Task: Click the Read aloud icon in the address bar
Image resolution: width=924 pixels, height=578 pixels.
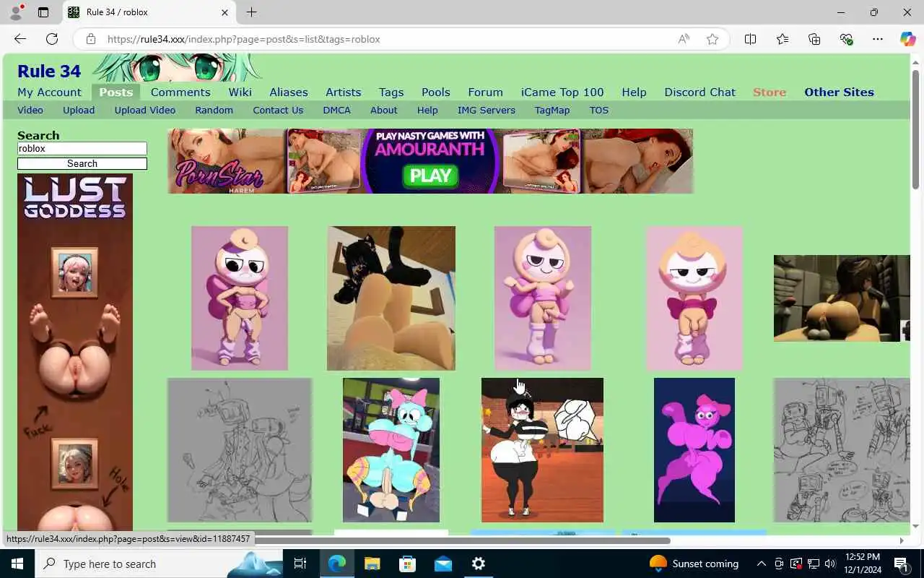Action: (x=683, y=39)
